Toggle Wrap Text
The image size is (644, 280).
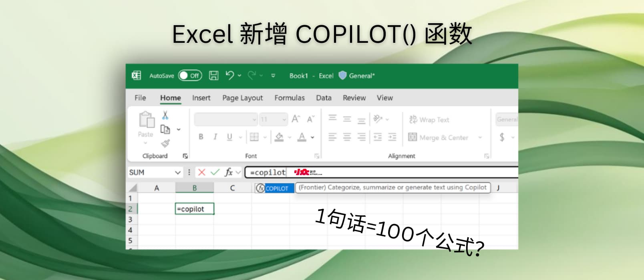pos(429,120)
